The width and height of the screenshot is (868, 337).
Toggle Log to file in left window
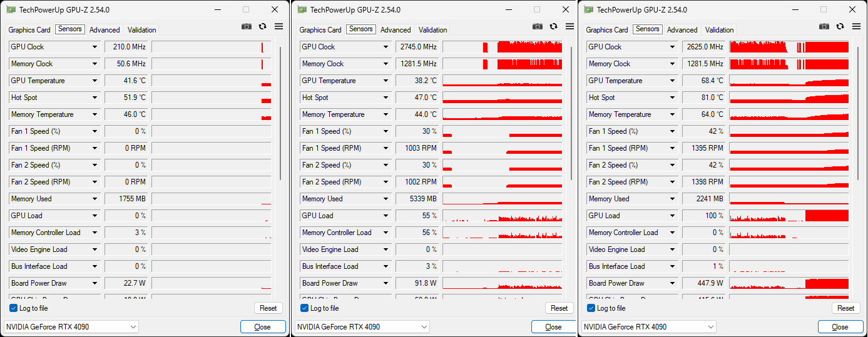pyautogui.click(x=14, y=308)
